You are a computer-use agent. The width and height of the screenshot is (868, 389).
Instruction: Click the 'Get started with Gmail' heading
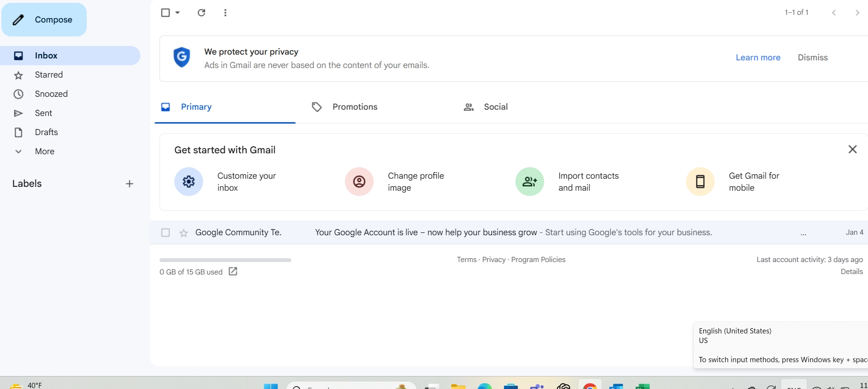tap(225, 150)
